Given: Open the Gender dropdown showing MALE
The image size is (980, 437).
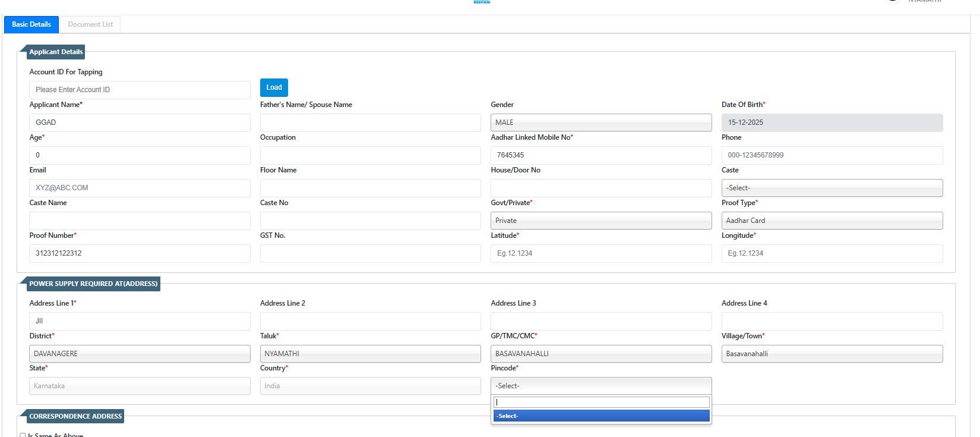Looking at the screenshot, I should [x=600, y=122].
